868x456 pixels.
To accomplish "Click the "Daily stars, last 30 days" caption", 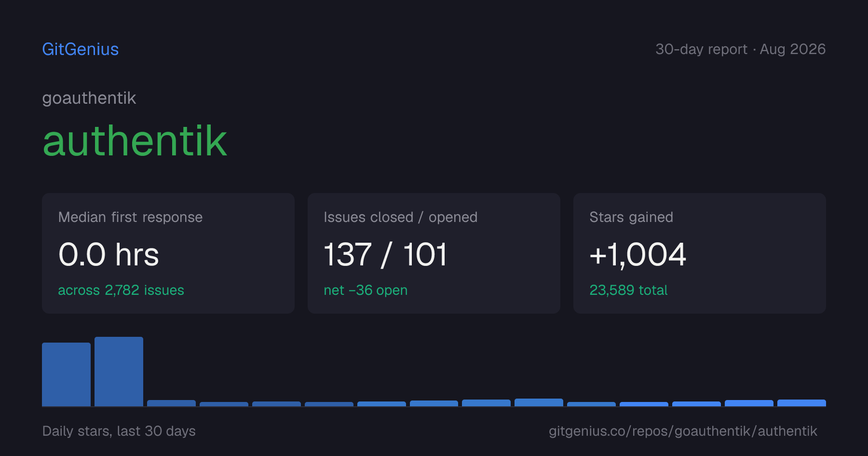I will 119,431.
